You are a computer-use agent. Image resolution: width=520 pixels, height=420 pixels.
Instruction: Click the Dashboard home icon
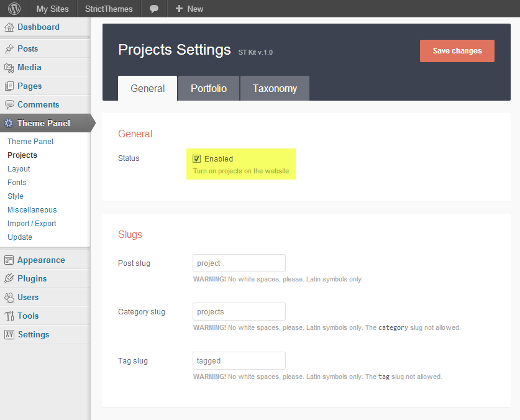(x=9, y=27)
